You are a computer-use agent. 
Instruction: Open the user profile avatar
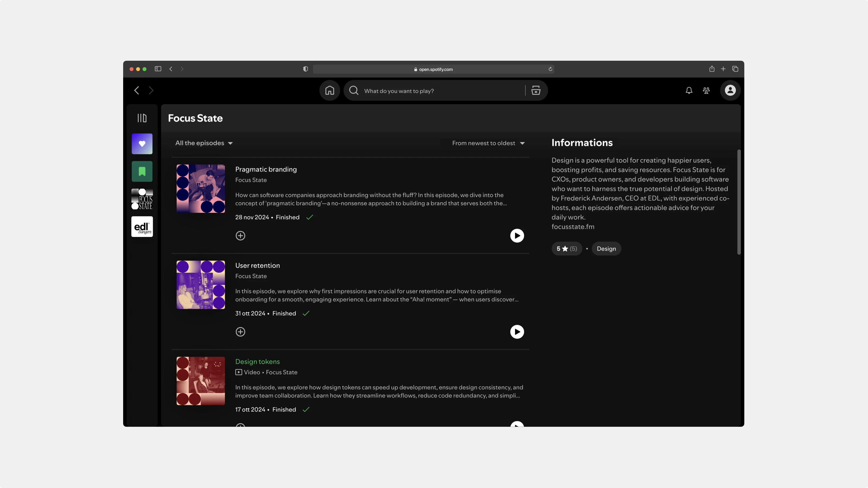(x=730, y=90)
